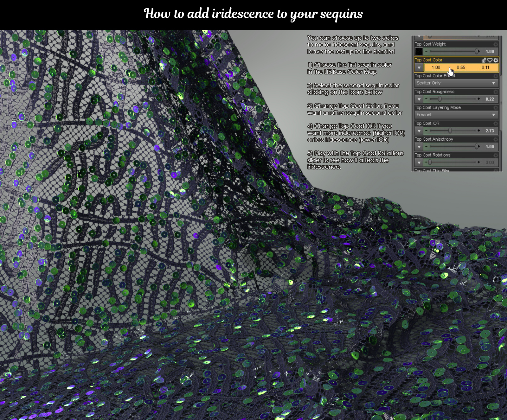
Task: Click the properties panel vertical scrollbar
Action: point(501,103)
